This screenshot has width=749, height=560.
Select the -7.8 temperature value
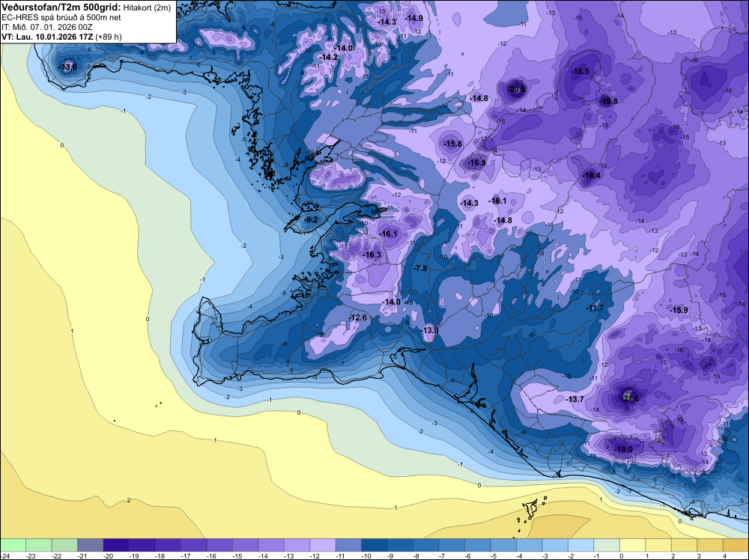click(x=420, y=268)
